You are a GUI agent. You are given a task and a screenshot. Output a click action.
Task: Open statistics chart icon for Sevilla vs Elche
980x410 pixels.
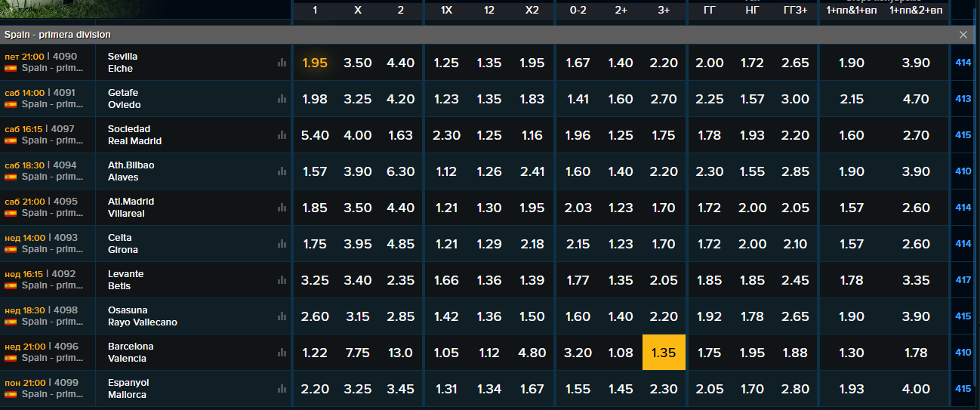(x=282, y=63)
